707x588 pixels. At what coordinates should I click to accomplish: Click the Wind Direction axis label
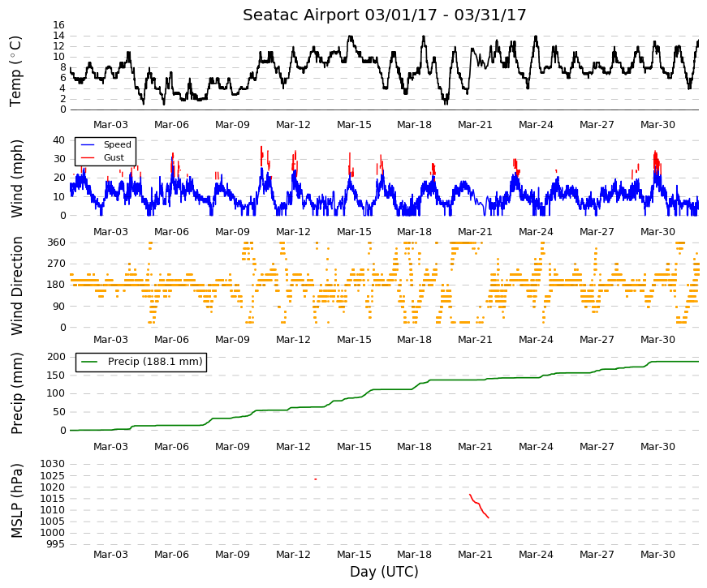point(15,285)
